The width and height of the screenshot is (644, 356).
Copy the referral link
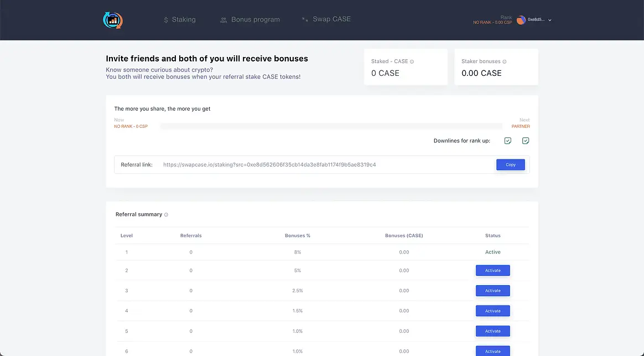[x=510, y=164]
